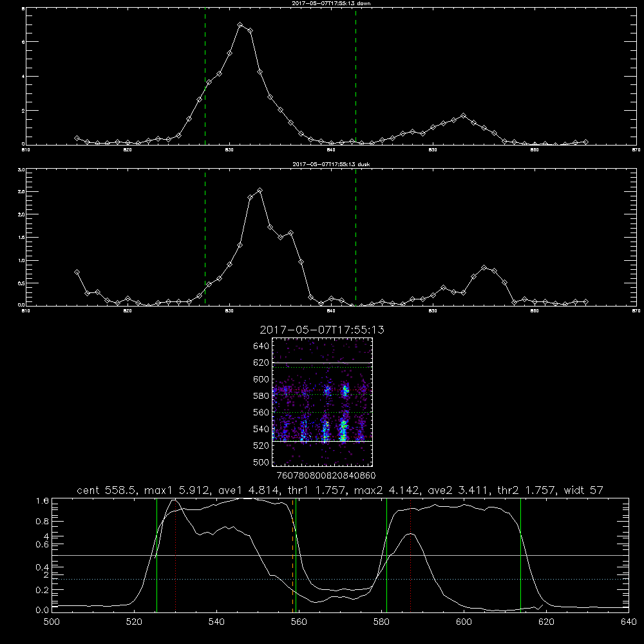Click the orange dashed vertical line in bottom plot
644x644 pixels.
(x=293, y=555)
